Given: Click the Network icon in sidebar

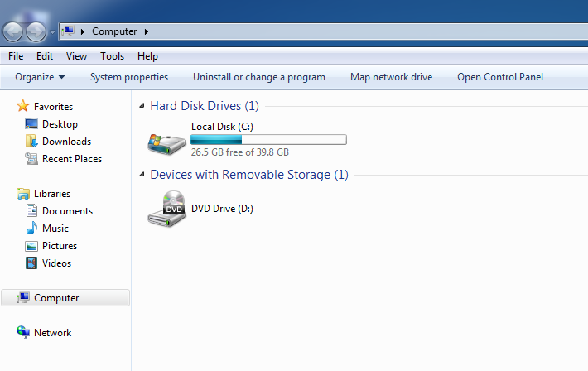Looking at the screenshot, I should pos(23,332).
